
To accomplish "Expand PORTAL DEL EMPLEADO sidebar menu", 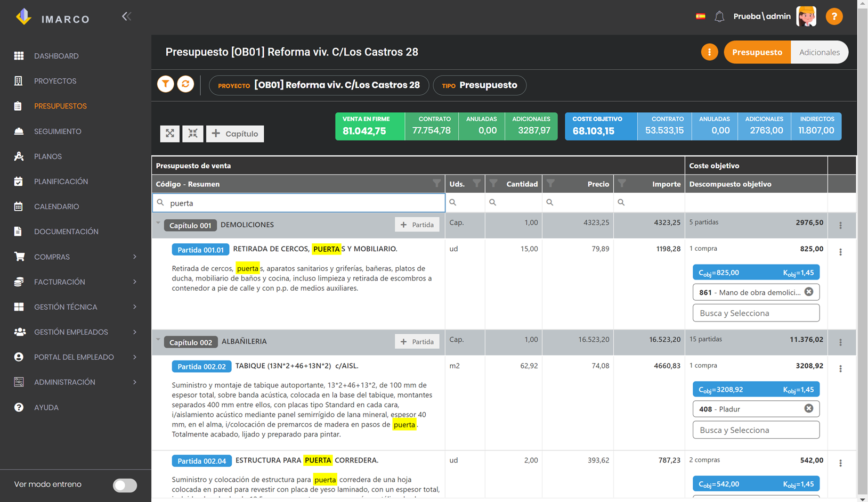I will click(135, 357).
